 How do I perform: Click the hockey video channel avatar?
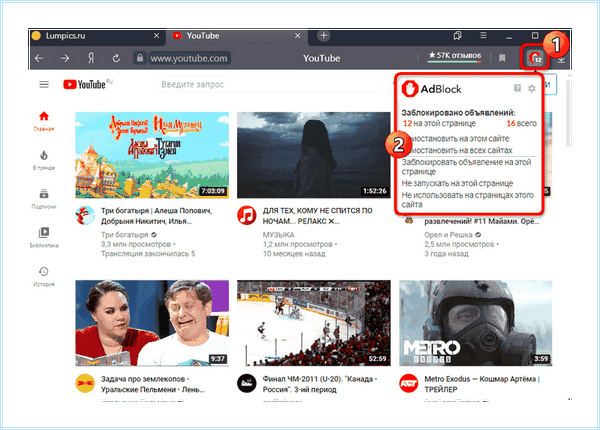pos(247,384)
